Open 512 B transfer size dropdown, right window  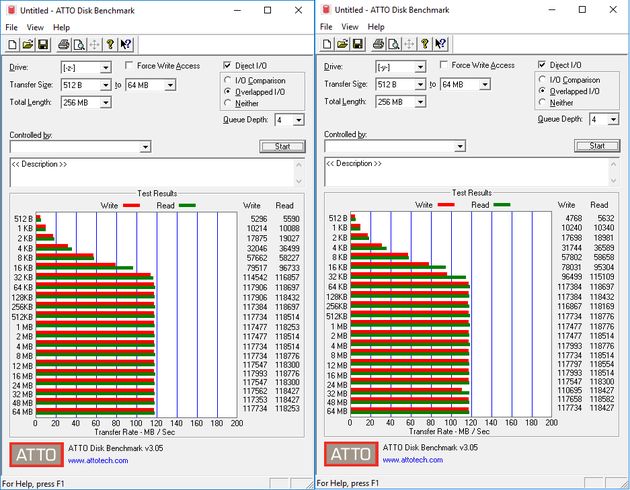[x=420, y=84]
